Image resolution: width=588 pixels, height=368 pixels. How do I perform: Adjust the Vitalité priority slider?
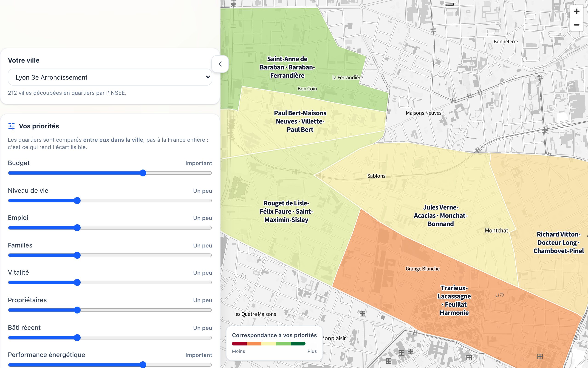[x=110, y=283]
